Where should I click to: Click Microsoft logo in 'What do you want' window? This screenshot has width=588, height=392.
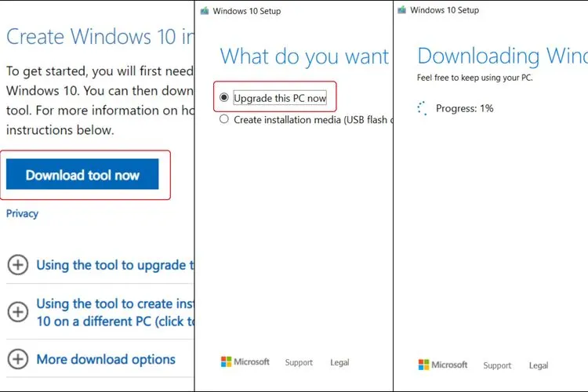pos(245,362)
